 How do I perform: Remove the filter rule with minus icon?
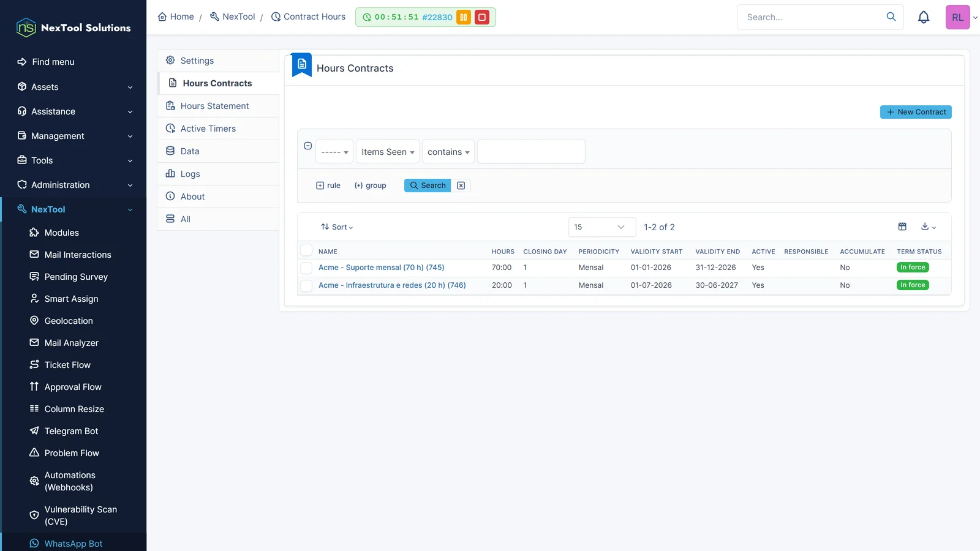tap(308, 146)
